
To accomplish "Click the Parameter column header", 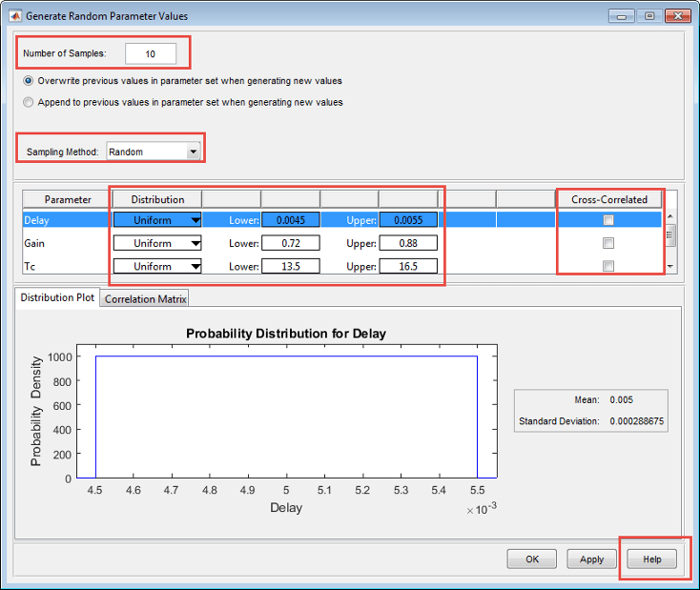I will click(68, 199).
